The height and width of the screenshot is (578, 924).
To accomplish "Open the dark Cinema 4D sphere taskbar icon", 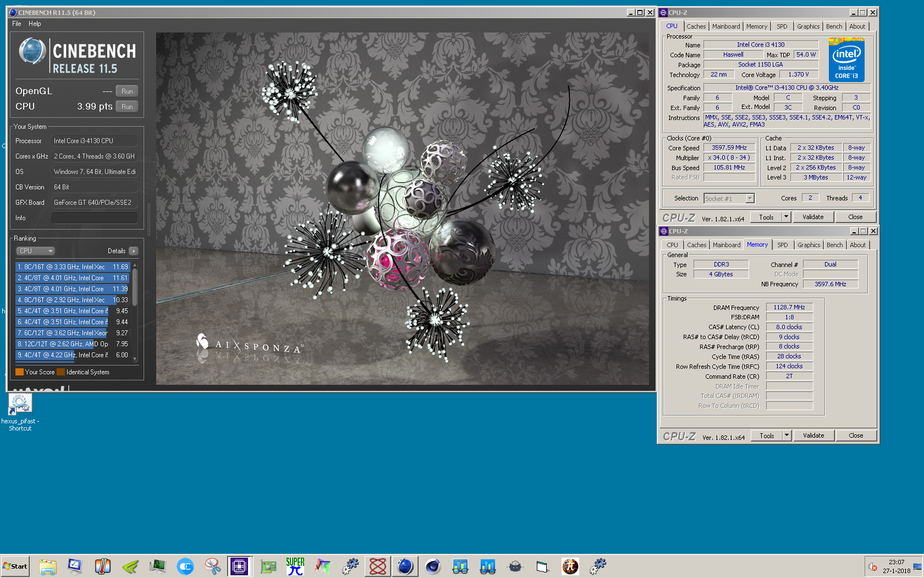I will pyautogui.click(x=433, y=566).
